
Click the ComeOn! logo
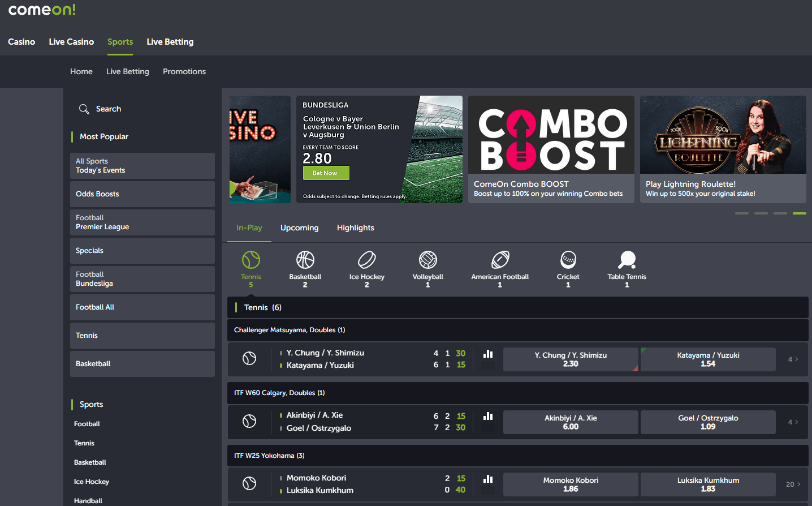[42, 10]
